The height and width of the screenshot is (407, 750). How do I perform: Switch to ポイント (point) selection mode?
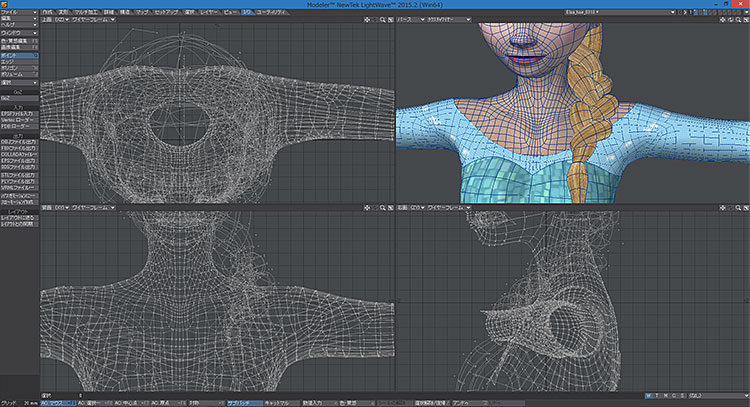point(19,55)
